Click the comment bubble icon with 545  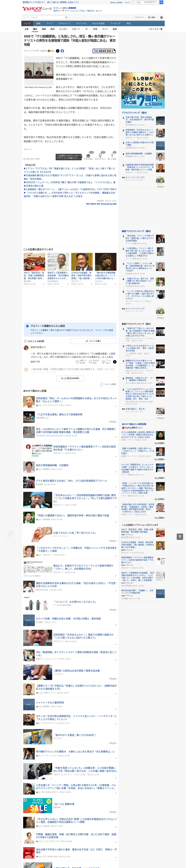point(42,51)
